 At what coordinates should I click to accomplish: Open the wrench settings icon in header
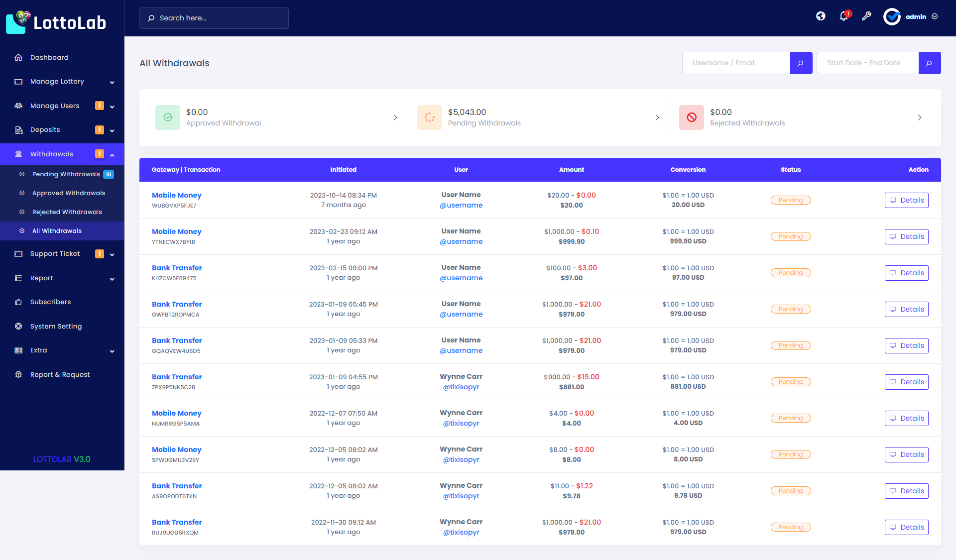pos(867,16)
